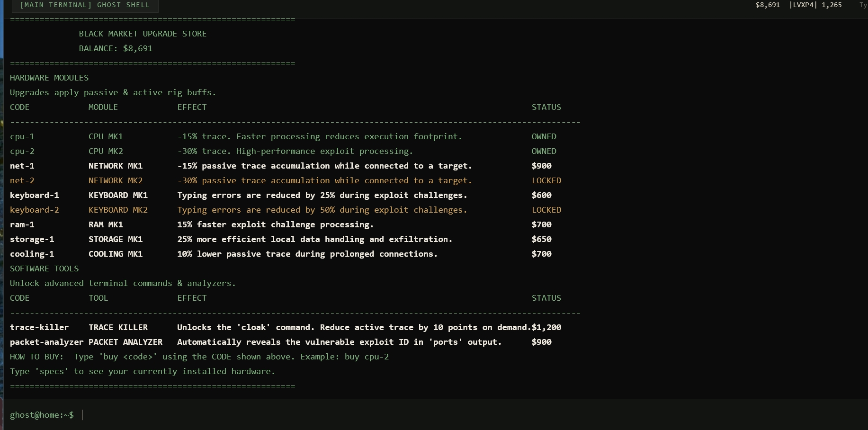Select the ram-1 code entry
The width and height of the screenshot is (868, 430).
(x=22, y=224)
